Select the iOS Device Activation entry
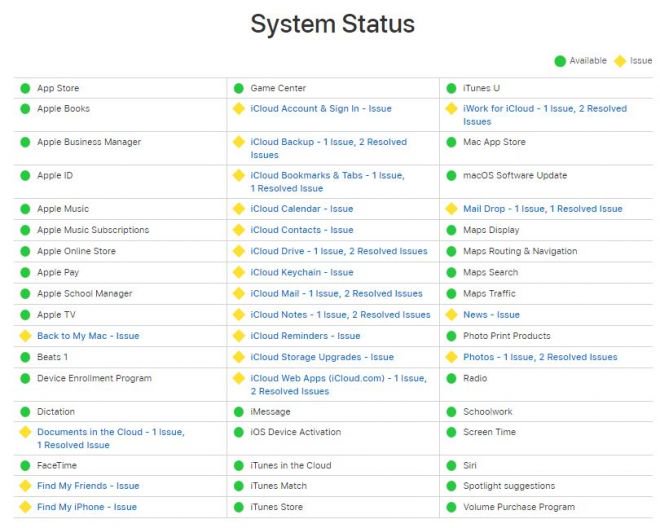 tap(295, 432)
